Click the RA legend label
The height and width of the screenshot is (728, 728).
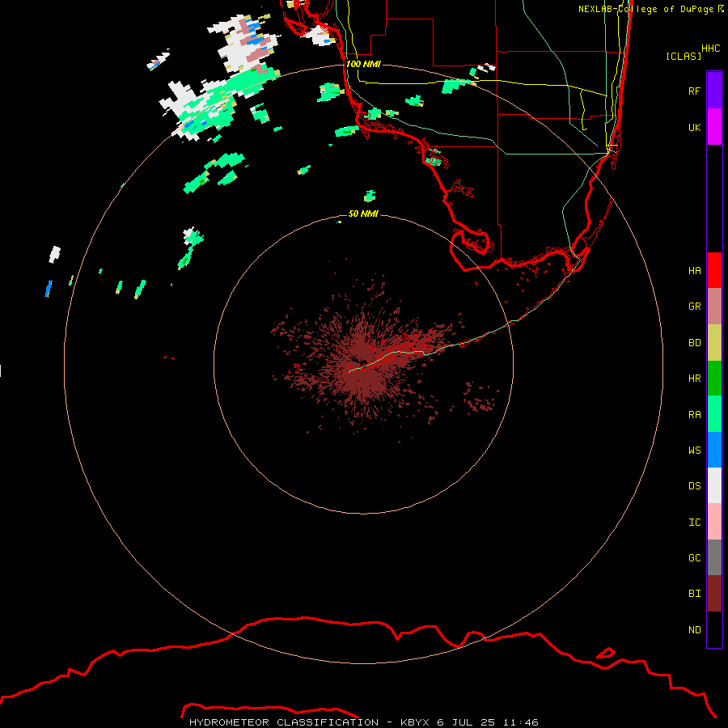[x=694, y=415]
